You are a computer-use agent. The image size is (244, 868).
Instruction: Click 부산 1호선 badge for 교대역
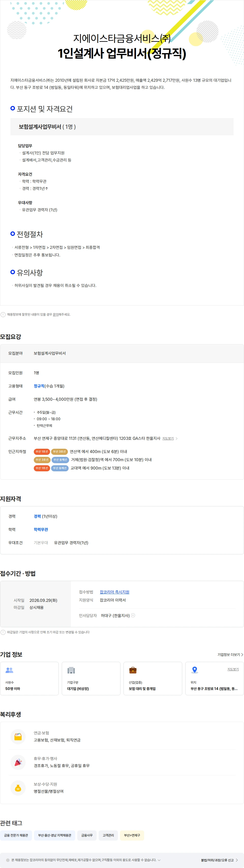click(42, 468)
